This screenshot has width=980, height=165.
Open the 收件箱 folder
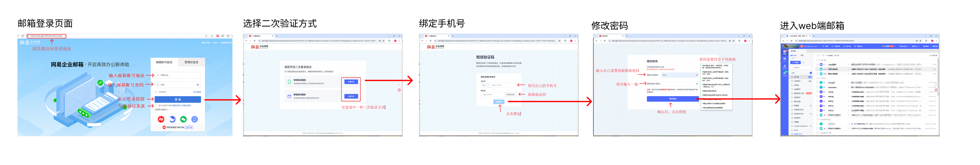(x=801, y=77)
